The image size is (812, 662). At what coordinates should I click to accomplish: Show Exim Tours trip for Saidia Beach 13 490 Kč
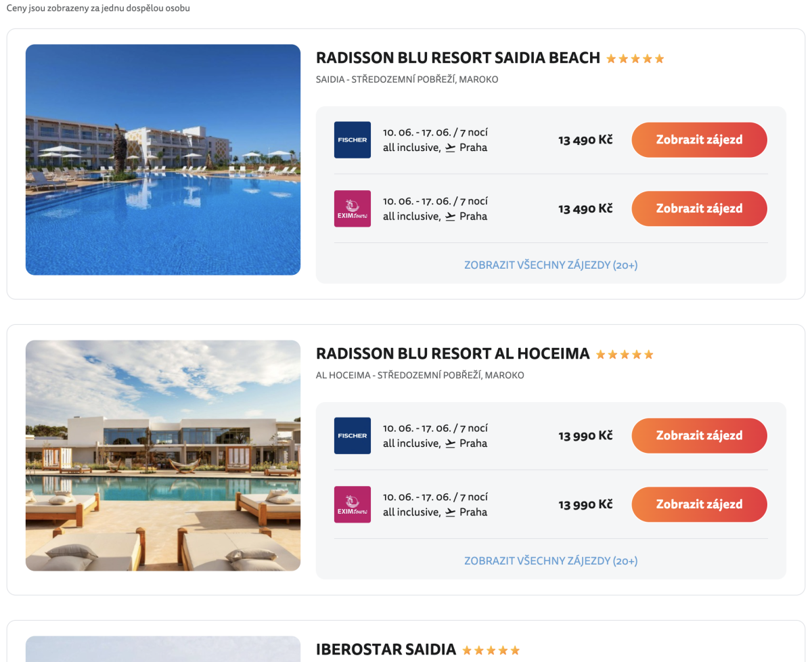point(700,208)
